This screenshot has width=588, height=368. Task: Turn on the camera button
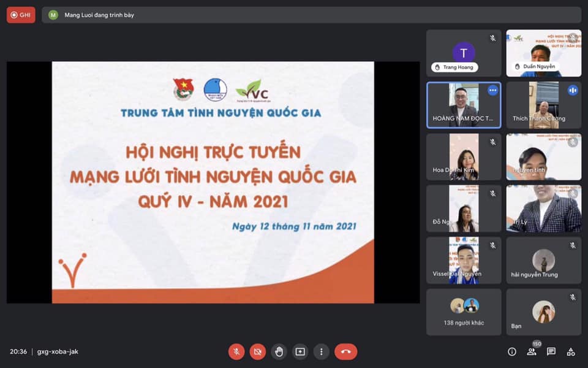[x=258, y=351]
